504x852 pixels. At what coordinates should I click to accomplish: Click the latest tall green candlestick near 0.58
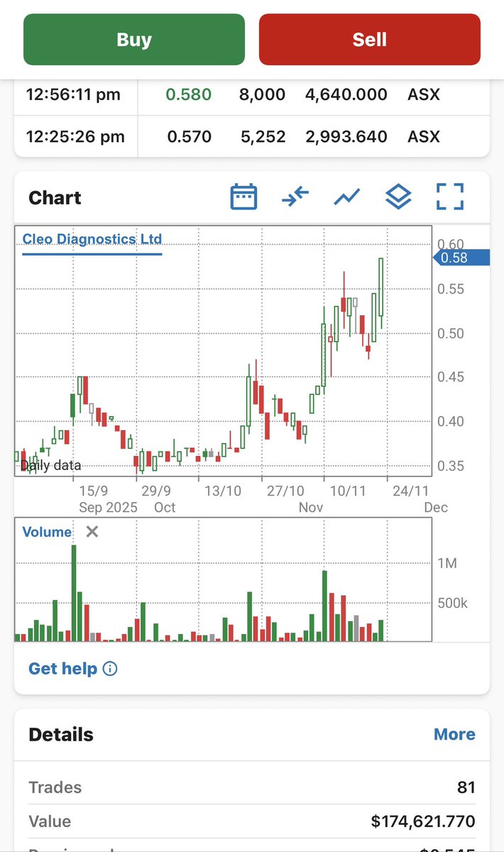tap(381, 287)
